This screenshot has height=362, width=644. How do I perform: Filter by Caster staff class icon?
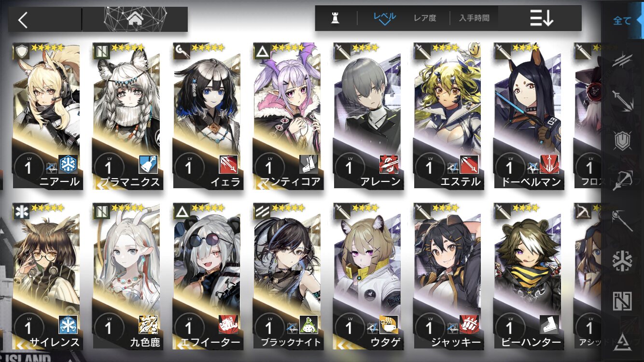pos(623,221)
